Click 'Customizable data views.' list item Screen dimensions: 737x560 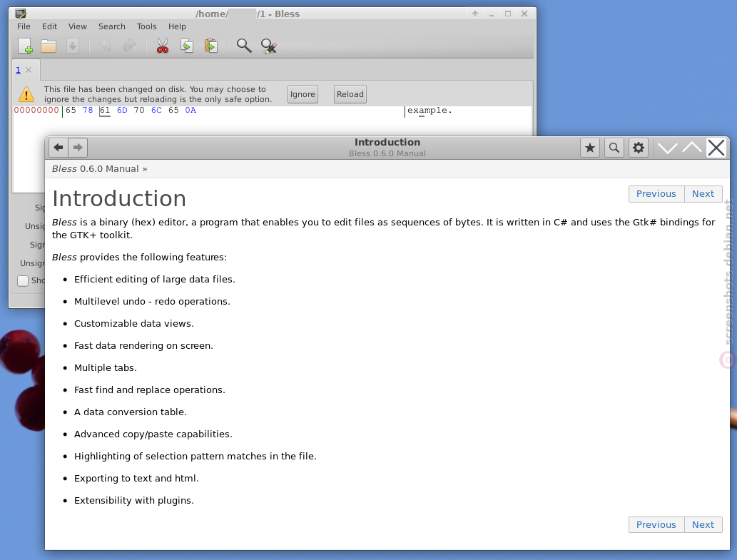[x=134, y=324]
